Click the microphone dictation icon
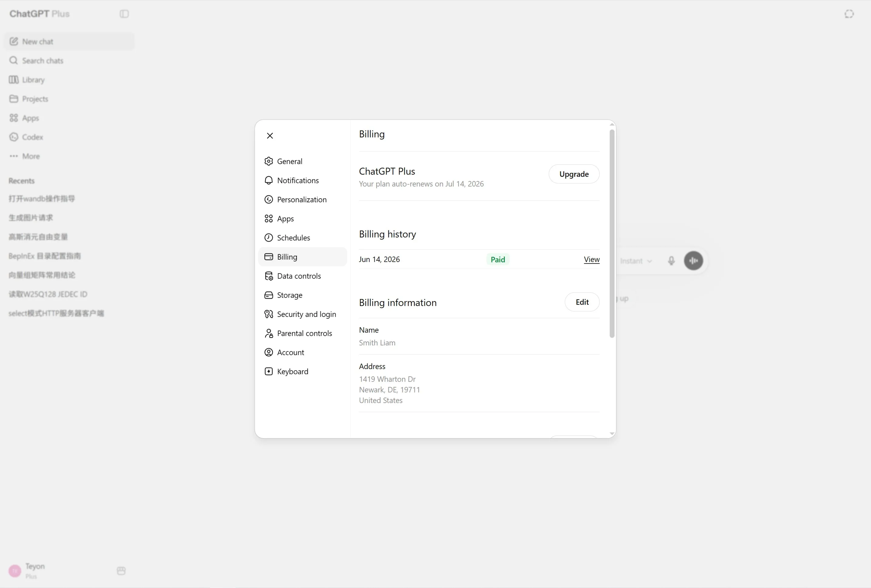This screenshot has height=588, width=871. point(671,261)
